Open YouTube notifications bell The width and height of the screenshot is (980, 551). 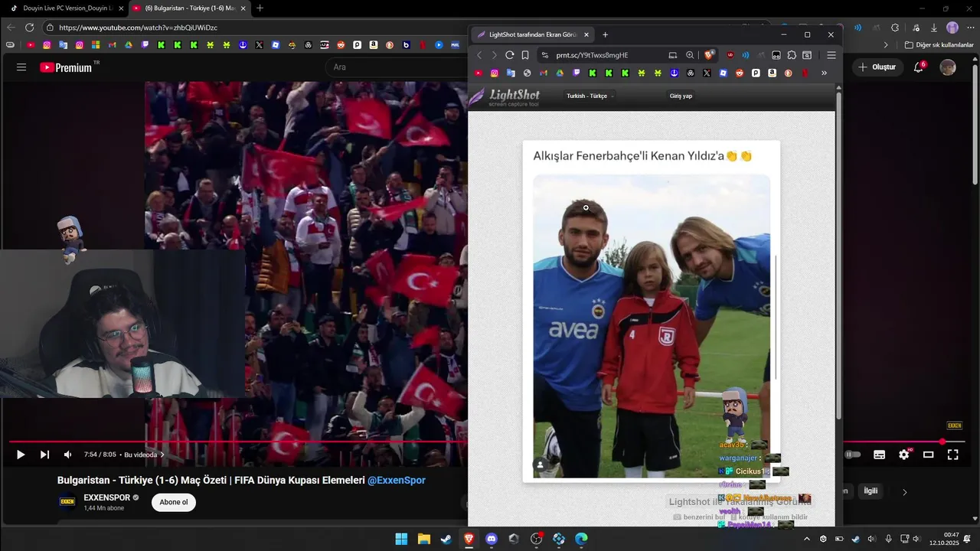(x=919, y=67)
